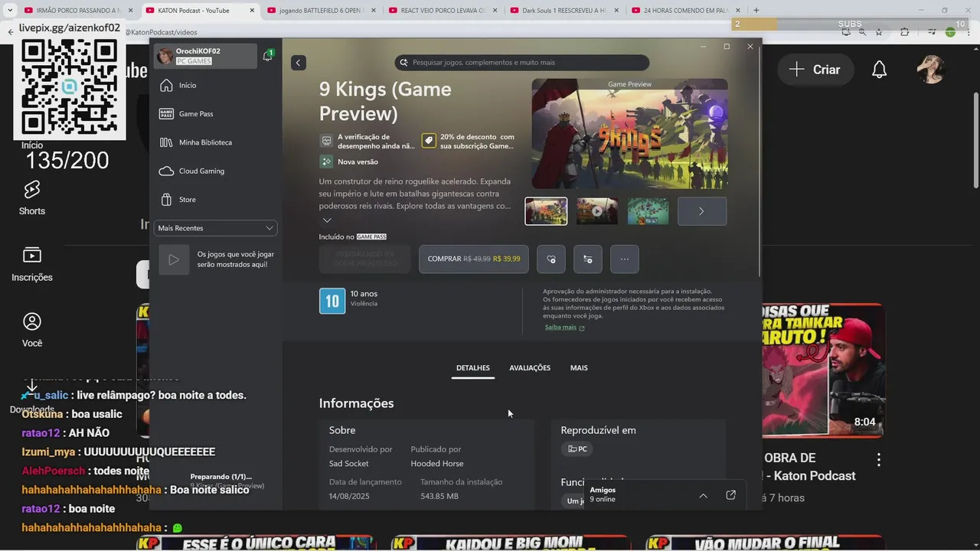
Task: Click the OrochiKOF02 profile avatar
Action: pyautogui.click(x=165, y=56)
